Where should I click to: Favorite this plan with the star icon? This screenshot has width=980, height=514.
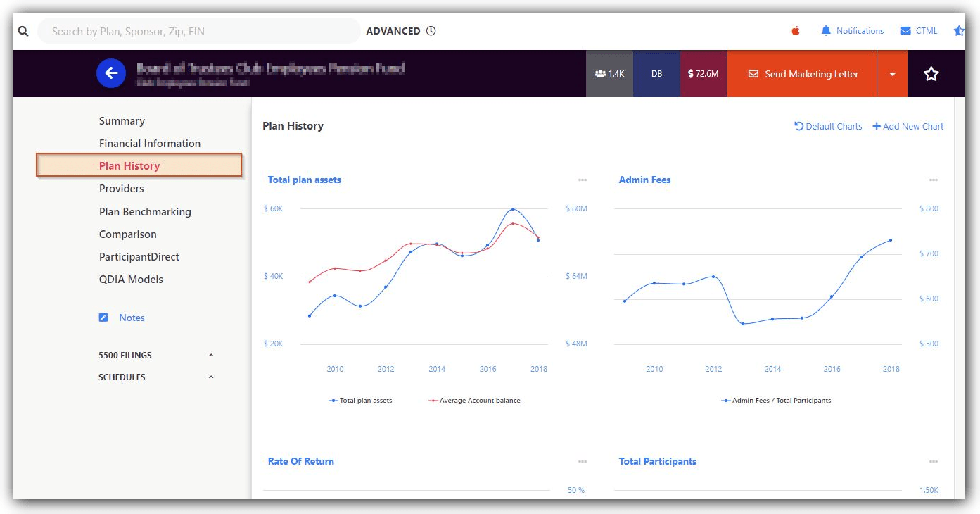tap(931, 74)
